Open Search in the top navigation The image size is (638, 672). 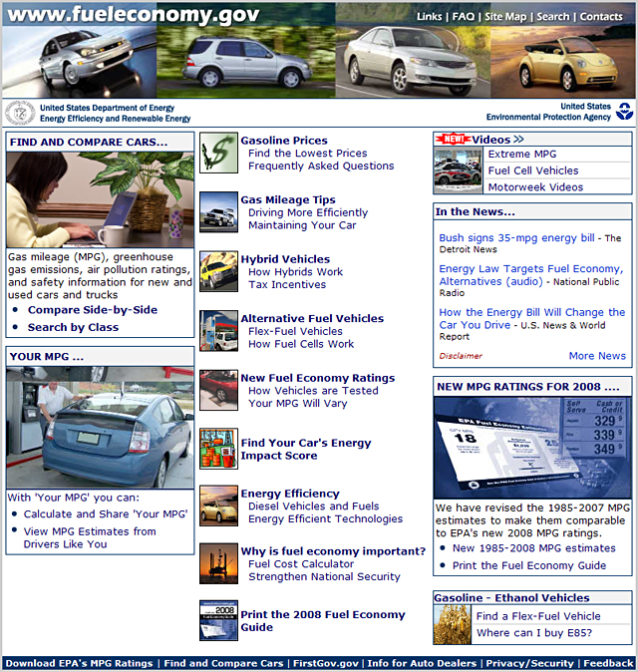tap(552, 17)
